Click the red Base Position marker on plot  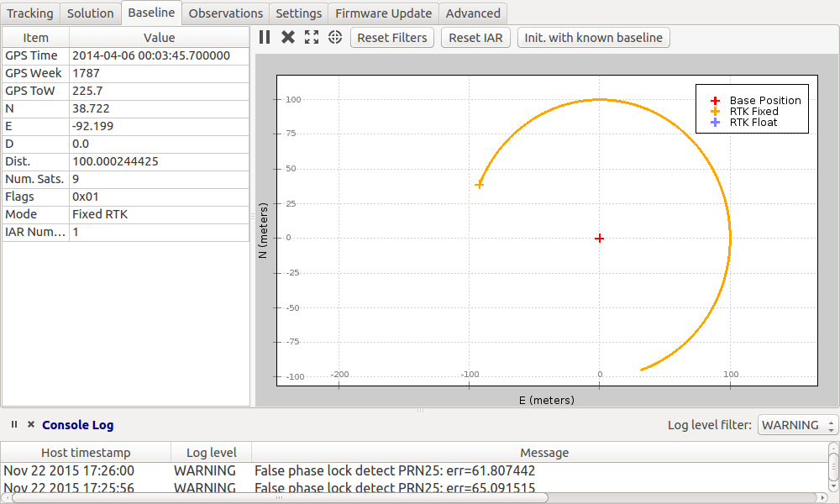click(x=599, y=239)
